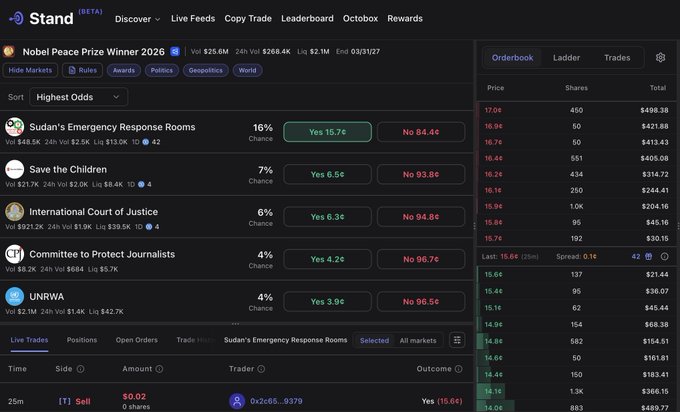Viewport: 680px width, 412px height.
Task: Click the Stand logo icon
Action: 17,18
